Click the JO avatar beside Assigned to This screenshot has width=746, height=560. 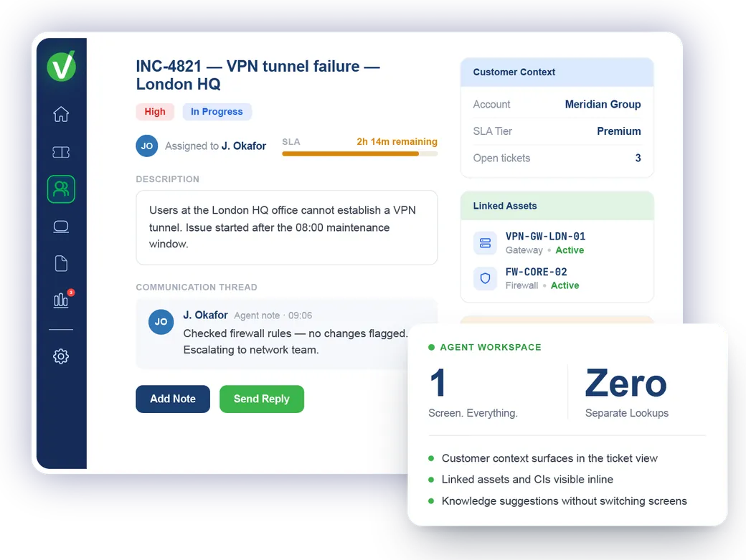tap(147, 146)
